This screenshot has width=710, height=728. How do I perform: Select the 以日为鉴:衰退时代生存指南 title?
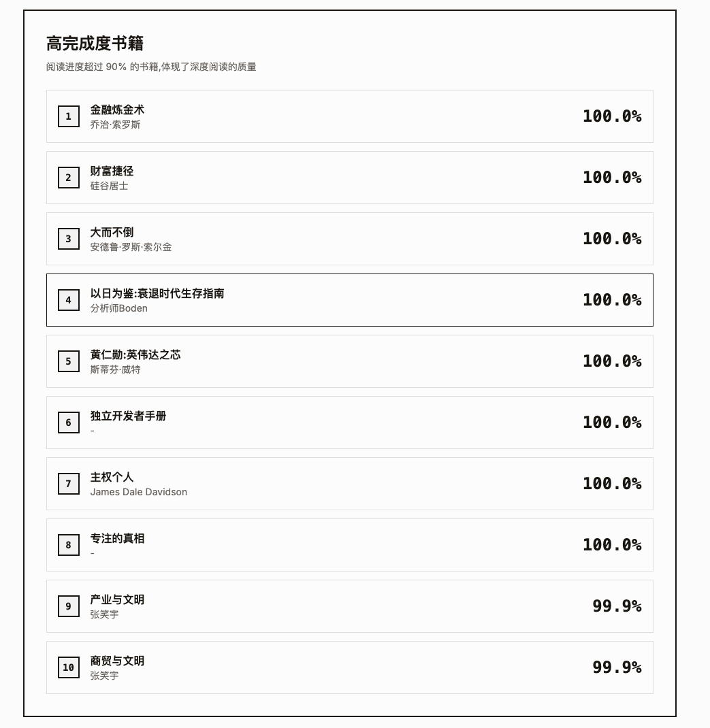[157, 293]
